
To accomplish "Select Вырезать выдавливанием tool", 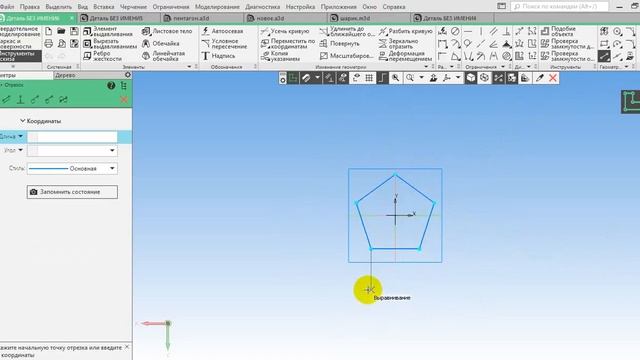I will pos(109,44).
